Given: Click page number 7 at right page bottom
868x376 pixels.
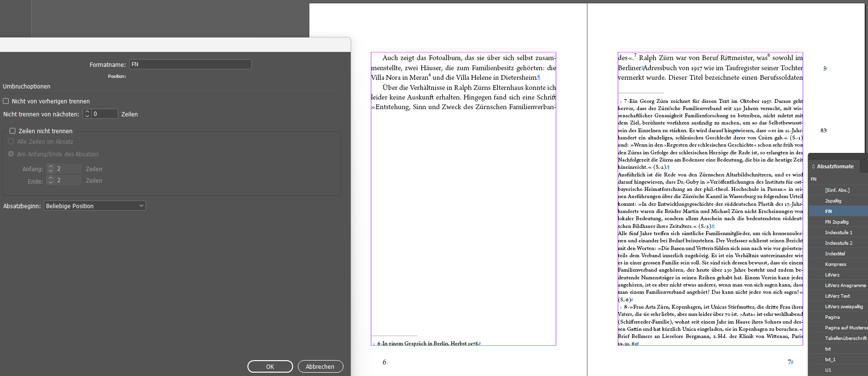Looking at the screenshot, I should [x=789, y=362].
